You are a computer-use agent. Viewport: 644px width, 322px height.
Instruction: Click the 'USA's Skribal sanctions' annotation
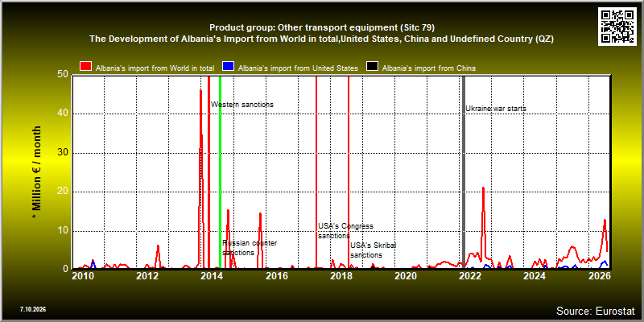click(373, 250)
